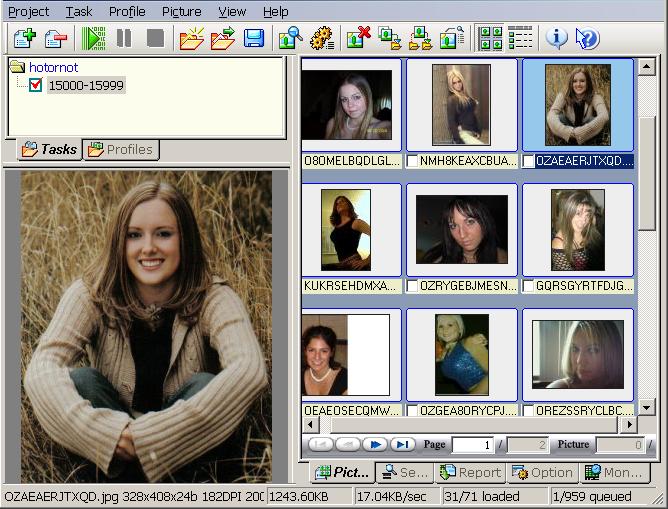Go to the next page of pictures

tap(377, 444)
